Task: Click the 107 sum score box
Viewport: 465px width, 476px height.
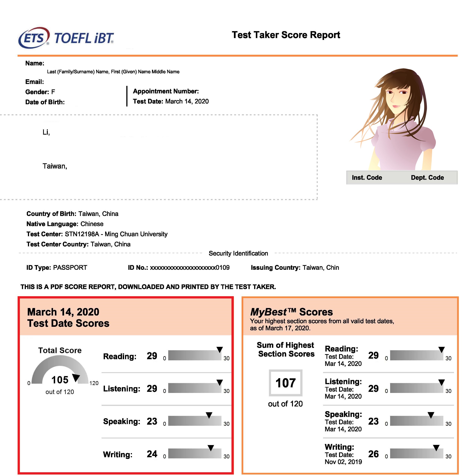Action: [285, 383]
